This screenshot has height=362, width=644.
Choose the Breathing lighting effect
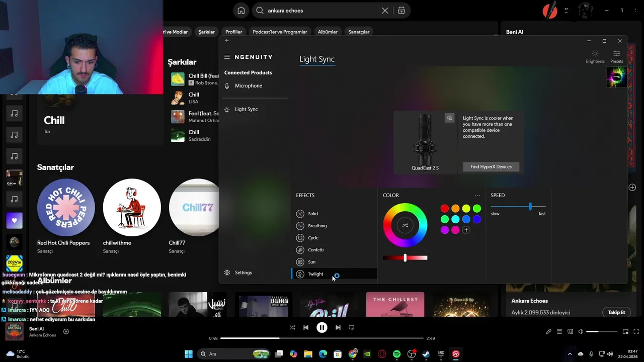point(334,226)
